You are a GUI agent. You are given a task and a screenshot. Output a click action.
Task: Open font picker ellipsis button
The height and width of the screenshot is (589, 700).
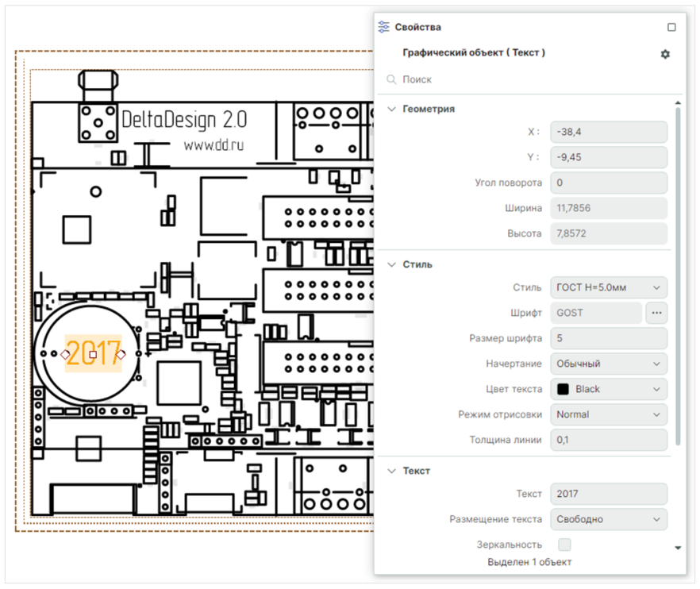click(656, 313)
